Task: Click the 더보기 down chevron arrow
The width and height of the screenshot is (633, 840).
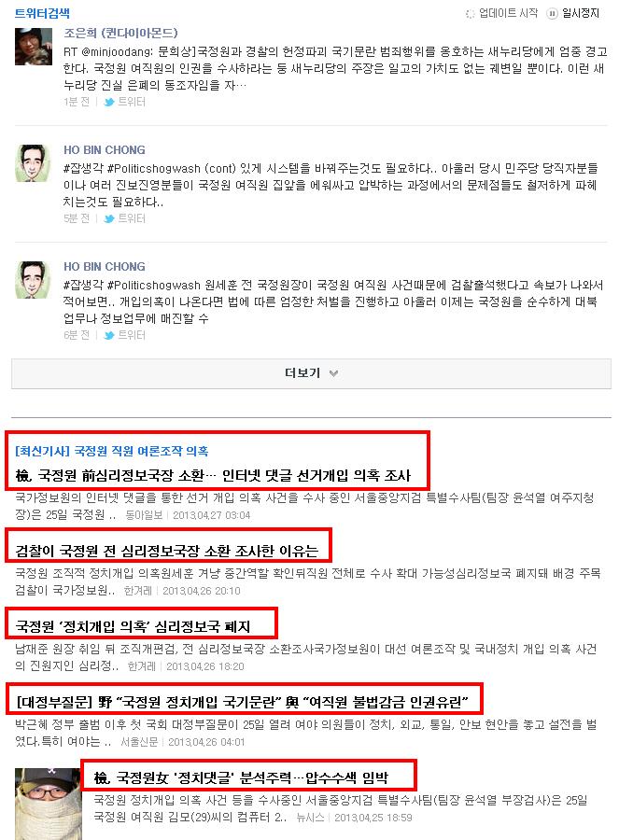Action: (333, 373)
